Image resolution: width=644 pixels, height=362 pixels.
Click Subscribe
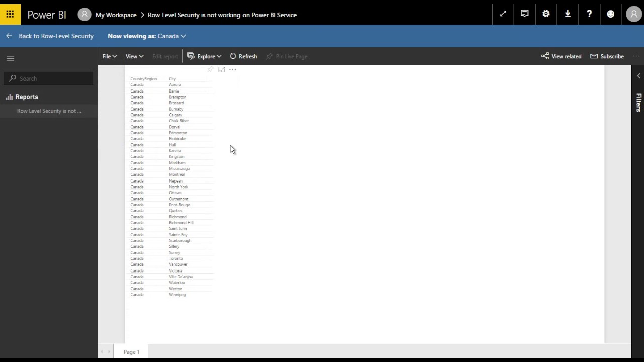[607, 56]
